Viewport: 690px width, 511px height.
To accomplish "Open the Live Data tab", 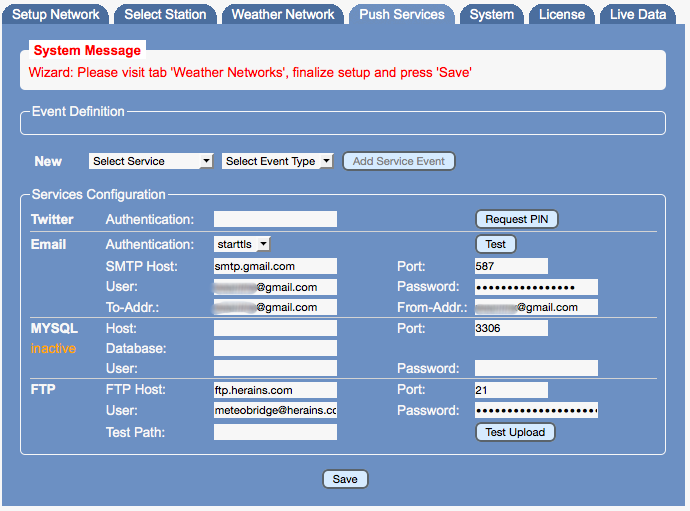I will (x=638, y=14).
